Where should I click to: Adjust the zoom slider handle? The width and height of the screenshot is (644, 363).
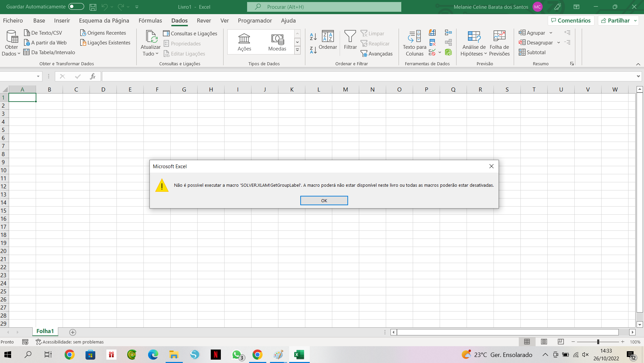(x=598, y=342)
